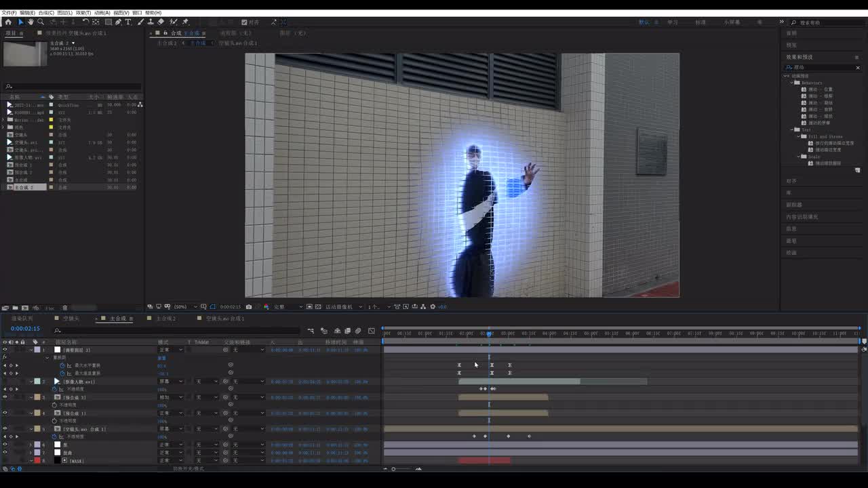Open the 相加 blend mode dropdown on layer 3
868x488 pixels.
point(170,397)
